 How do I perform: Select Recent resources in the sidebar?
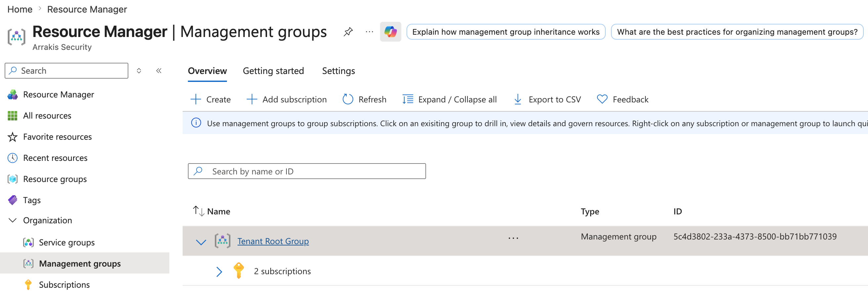click(55, 158)
